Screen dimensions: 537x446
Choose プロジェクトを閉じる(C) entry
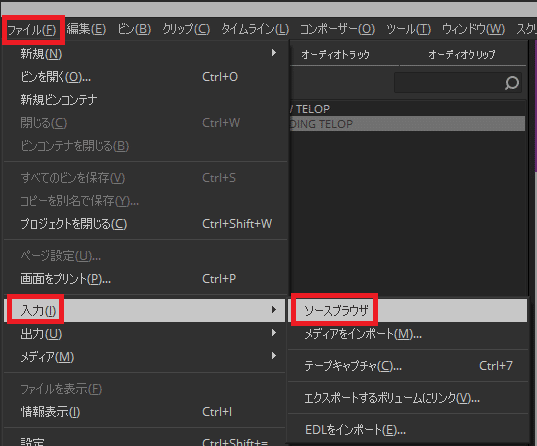pos(145,224)
